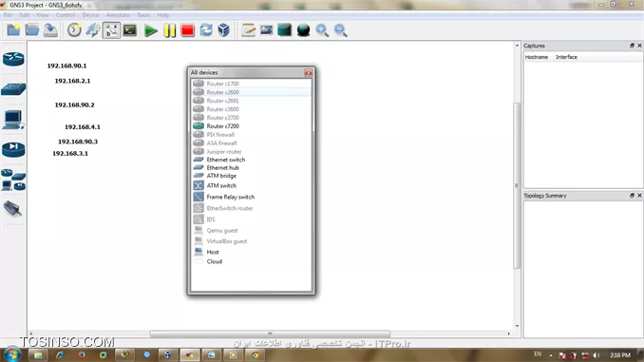Browse all devices in the sidebar

(13, 180)
